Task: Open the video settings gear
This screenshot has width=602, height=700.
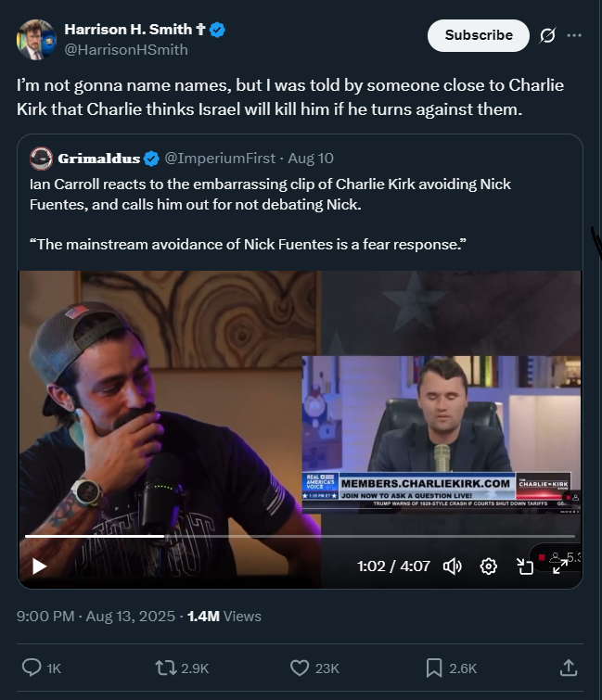Action: click(x=489, y=566)
